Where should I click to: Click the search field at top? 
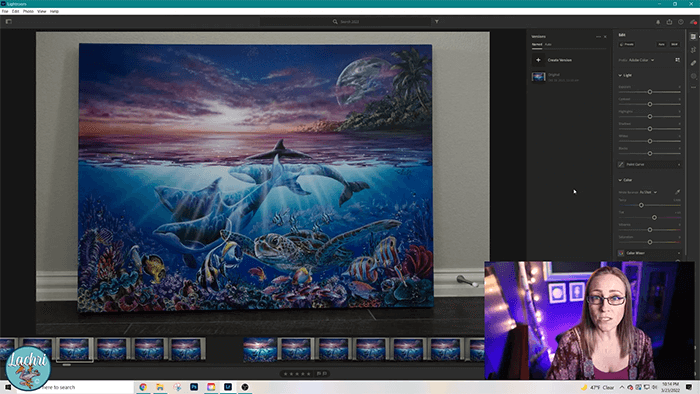(346, 21)
